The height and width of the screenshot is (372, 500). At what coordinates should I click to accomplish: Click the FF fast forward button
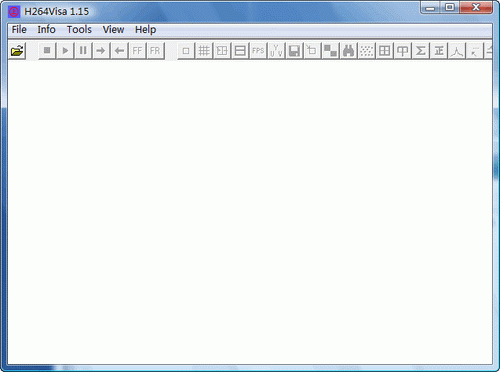(x=137, y=51)
